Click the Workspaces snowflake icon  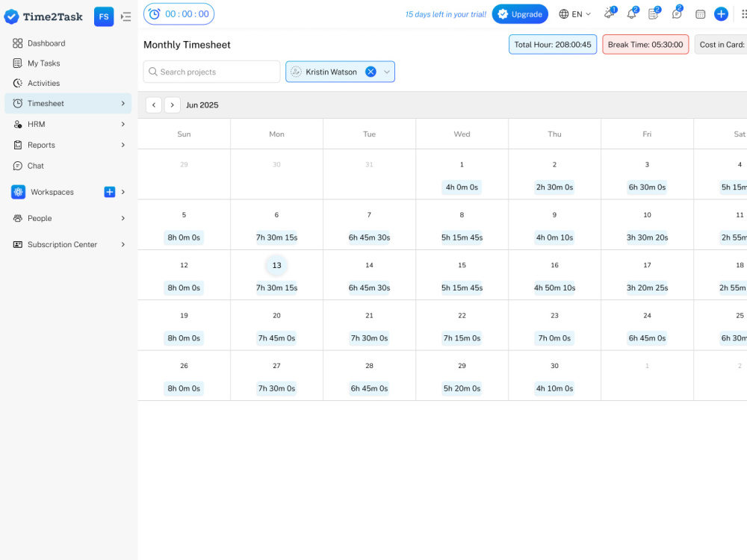click(18, 192)
